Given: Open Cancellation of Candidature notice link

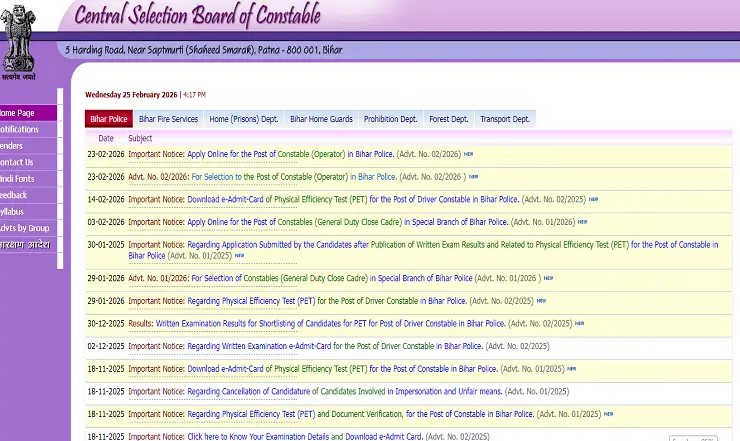Looking at the screenshot, I should [x=344, y=391].
